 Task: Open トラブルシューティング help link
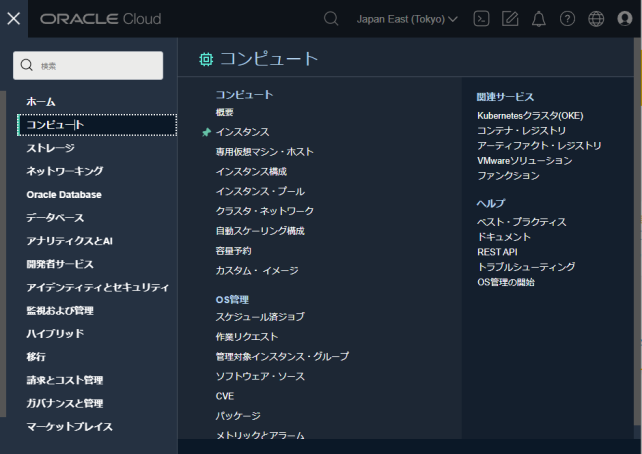(x=526, y=267)
